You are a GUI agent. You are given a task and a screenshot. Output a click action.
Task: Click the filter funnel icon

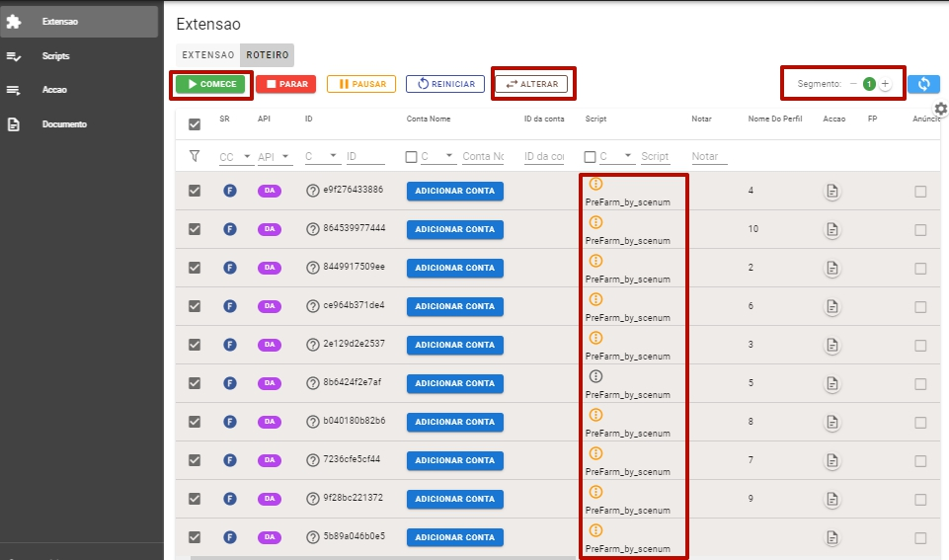pos(195,156)
